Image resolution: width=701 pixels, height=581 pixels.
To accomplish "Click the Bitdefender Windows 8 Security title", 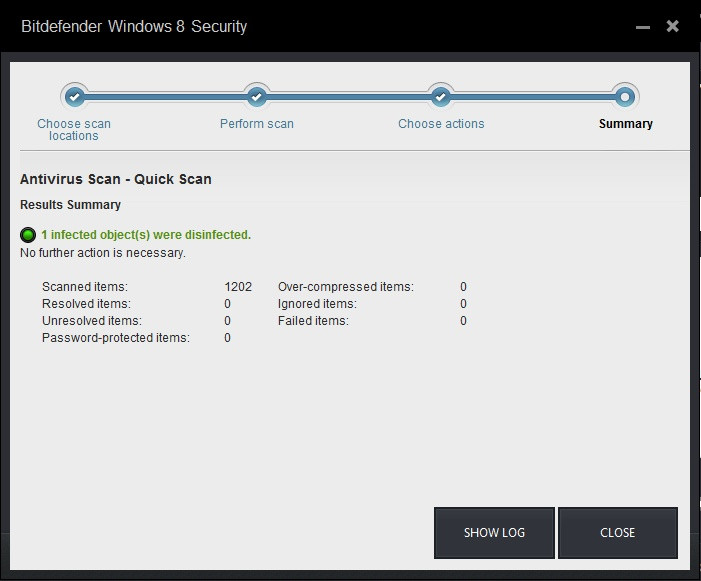I will point(134,26).
